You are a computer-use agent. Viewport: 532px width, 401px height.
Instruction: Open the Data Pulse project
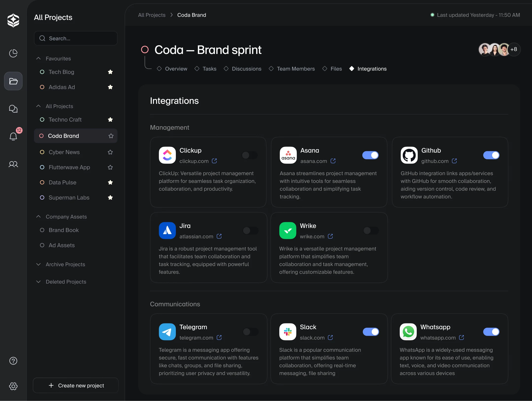[x=63, y=182]
